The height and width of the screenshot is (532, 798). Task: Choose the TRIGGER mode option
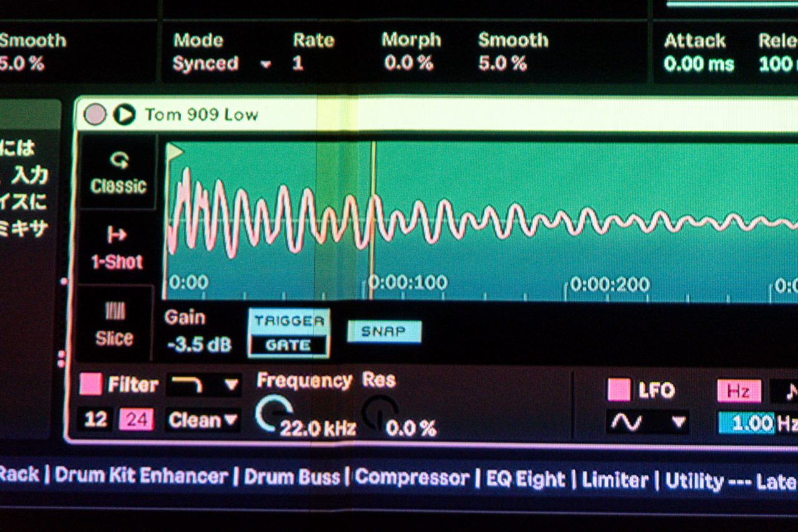[x=289, y=322]
